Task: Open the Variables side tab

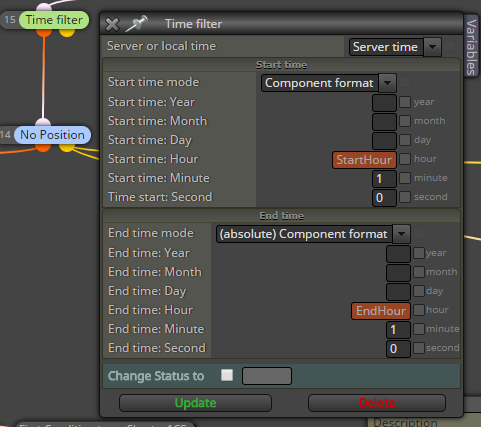Action: point(471,47)
